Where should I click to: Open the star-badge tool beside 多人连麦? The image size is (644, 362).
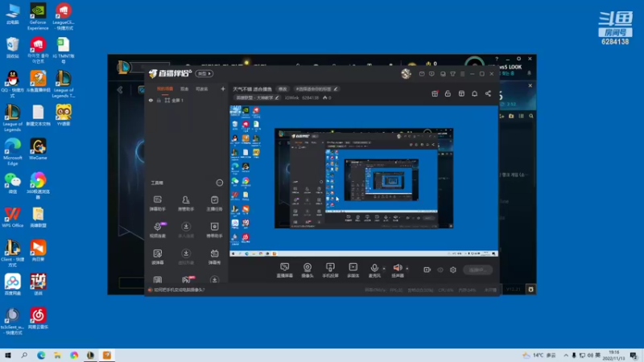tap(214, 229)
